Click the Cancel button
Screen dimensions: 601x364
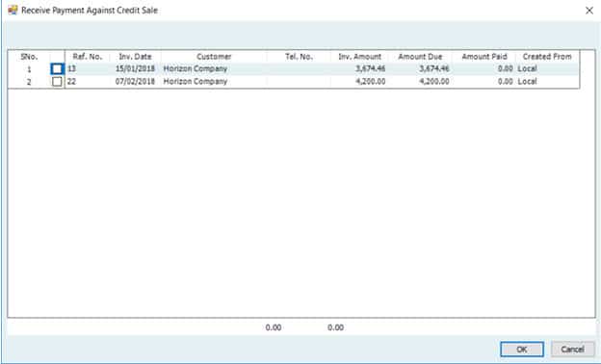click(x=572, y=349)
